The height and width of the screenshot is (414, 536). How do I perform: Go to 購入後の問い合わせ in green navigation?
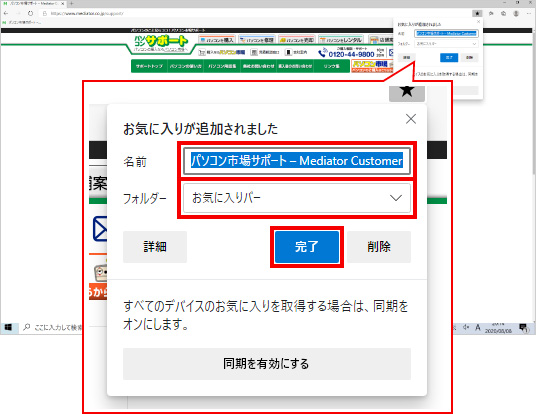(295, 66)
